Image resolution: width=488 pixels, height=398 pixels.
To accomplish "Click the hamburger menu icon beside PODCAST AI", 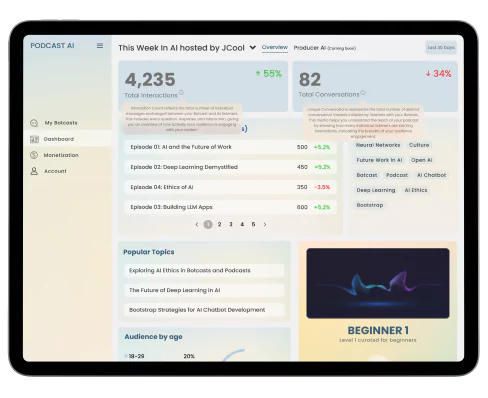I will tap(100, 46).
